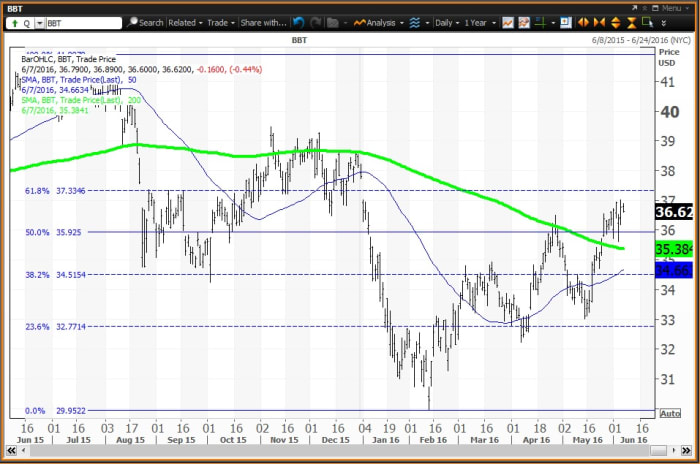Click the vertical expand arrows icon
Image resolution: width=700 pixels, height=464 pixels.
pos(616,22)
